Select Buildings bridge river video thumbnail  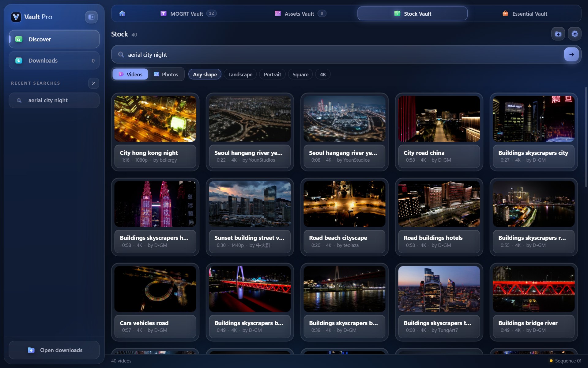(x=534, y=289)
